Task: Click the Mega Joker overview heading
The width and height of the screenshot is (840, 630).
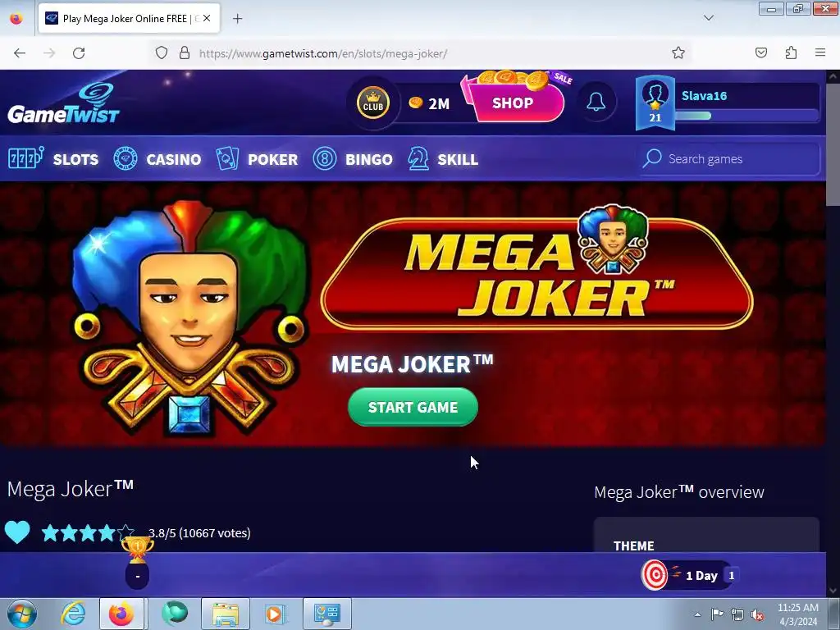Action: tap(678, 492)
